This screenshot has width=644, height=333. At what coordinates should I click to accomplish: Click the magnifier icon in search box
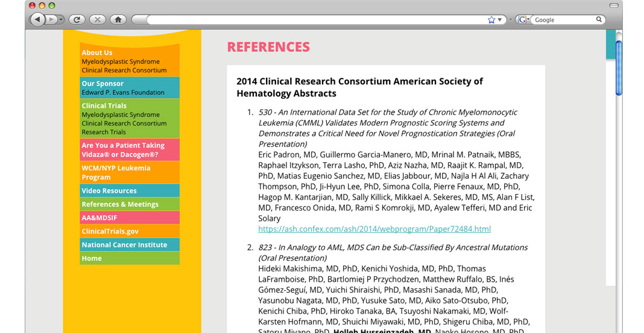[599, 19]
